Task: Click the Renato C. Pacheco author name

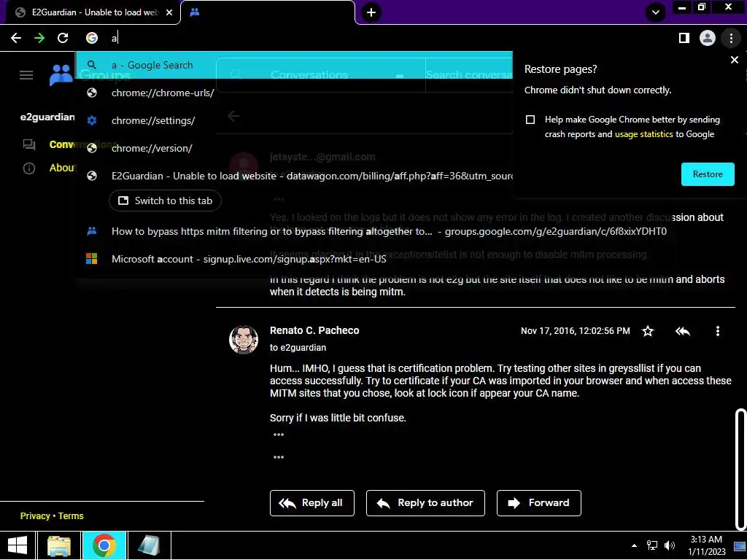Action: [314, 330]
